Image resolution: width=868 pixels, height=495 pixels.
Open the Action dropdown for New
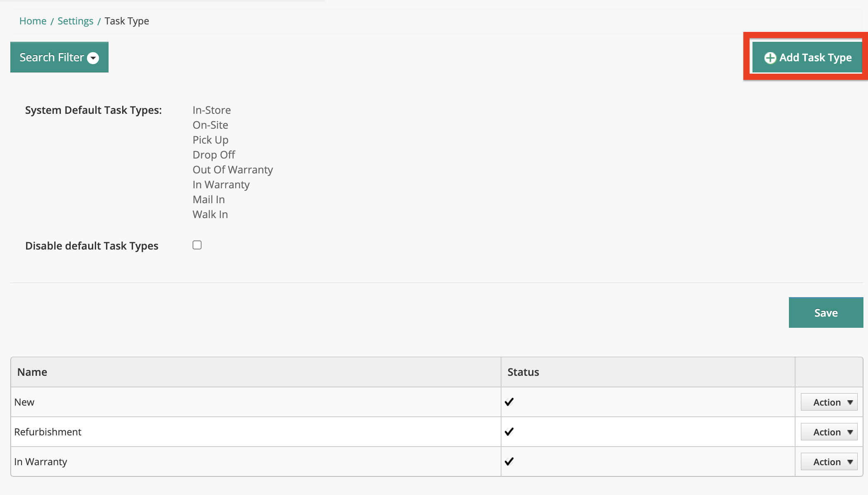coord(829,402)
